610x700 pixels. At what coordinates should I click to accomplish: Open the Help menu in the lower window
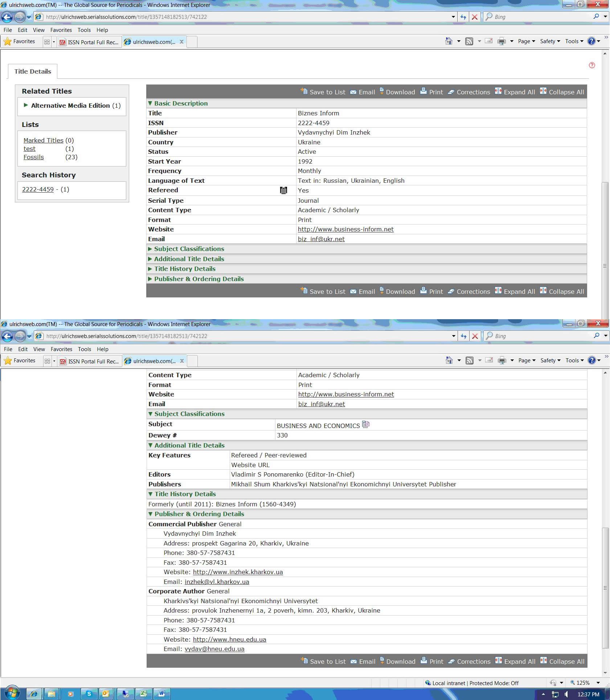pos(103,349)
